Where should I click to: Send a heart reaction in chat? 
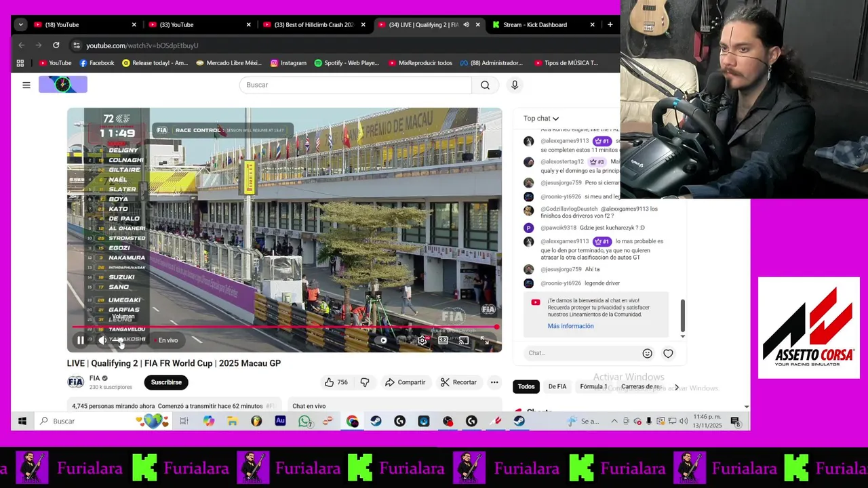click(x=668, y=353)
